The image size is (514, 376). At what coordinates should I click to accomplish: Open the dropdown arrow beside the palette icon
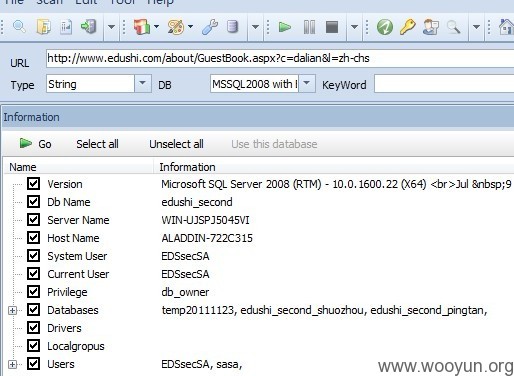coord(190,26)
